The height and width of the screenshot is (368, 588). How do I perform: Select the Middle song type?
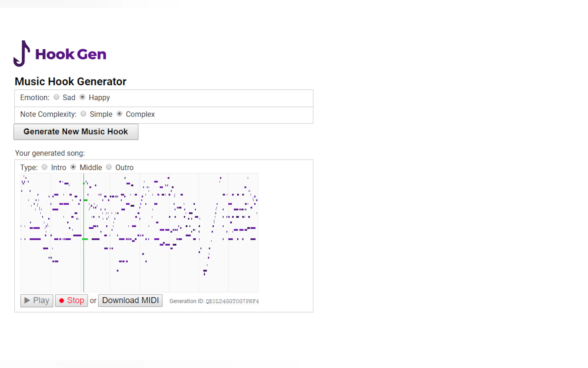pyautogui.click(x=73, y=167)
